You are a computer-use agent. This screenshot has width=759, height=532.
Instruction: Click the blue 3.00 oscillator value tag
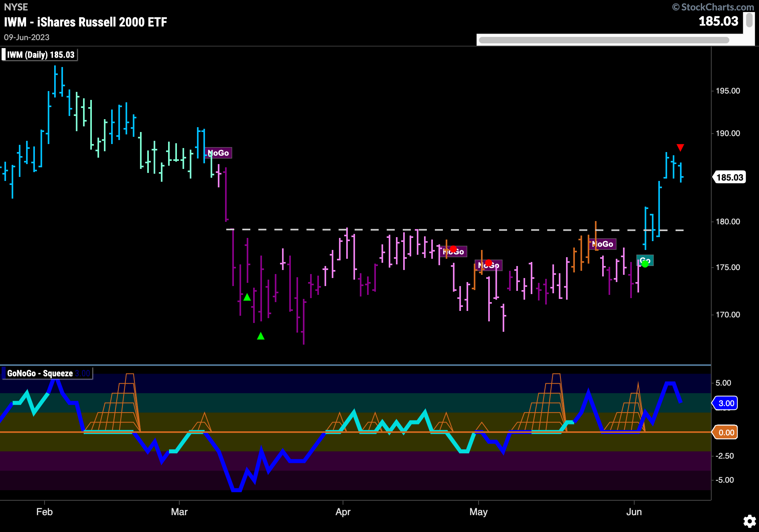pos(725,403)
